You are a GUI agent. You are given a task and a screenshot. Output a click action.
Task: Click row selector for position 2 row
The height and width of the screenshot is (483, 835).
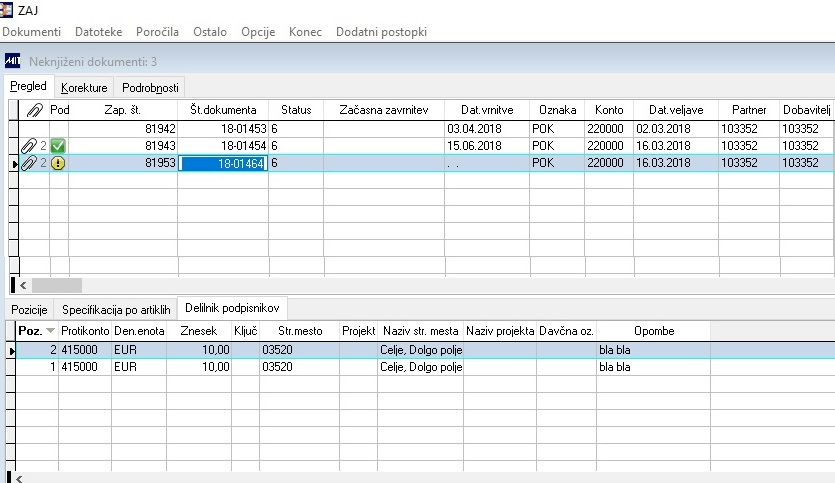tap(11, 350)
